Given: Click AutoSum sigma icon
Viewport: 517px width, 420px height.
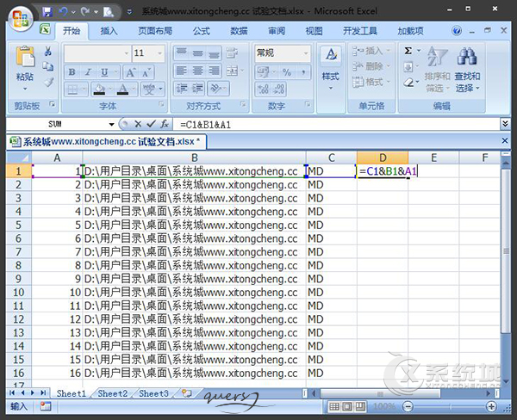Looking at the screenshot, I should (408, 51).
